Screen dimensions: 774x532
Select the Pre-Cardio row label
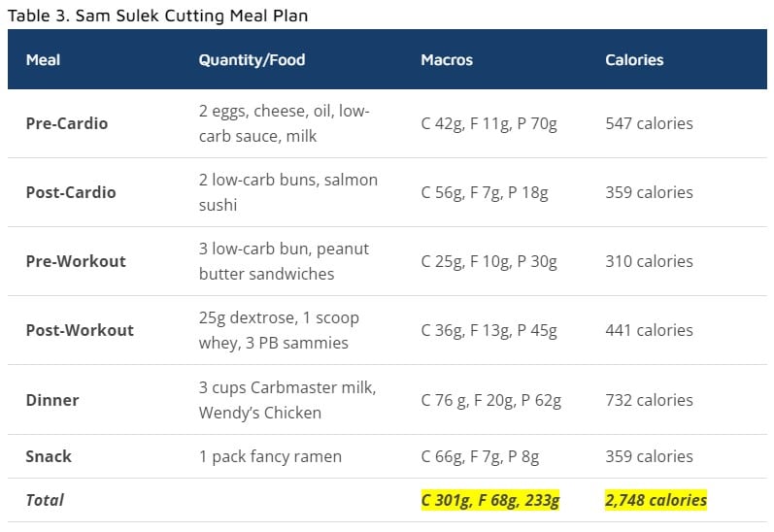pyautogui.click(x=67, y=123)
